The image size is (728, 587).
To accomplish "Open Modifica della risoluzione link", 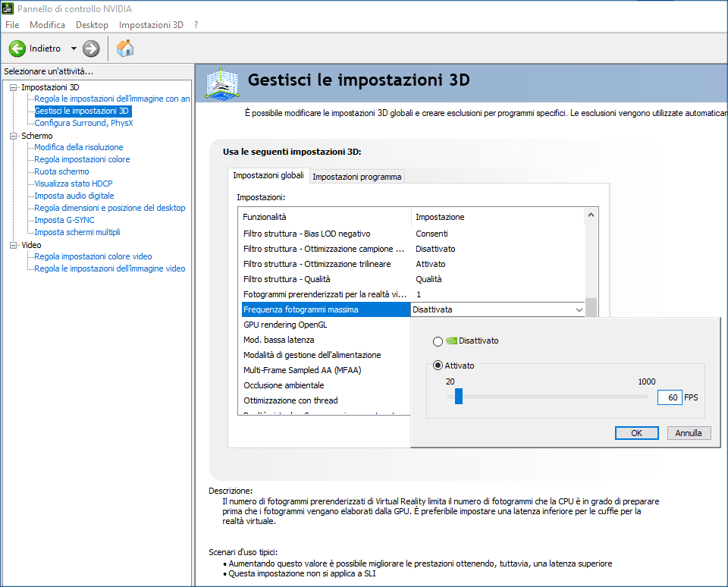I will pos(78,147).
